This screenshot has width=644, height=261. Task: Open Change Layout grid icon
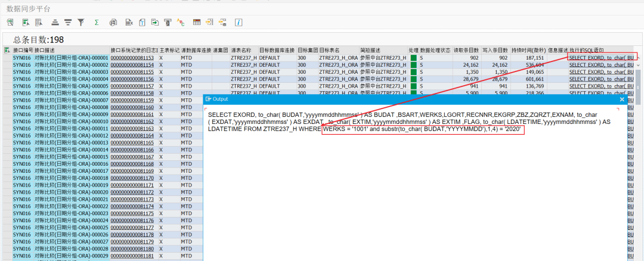click(x=197, y=22)
